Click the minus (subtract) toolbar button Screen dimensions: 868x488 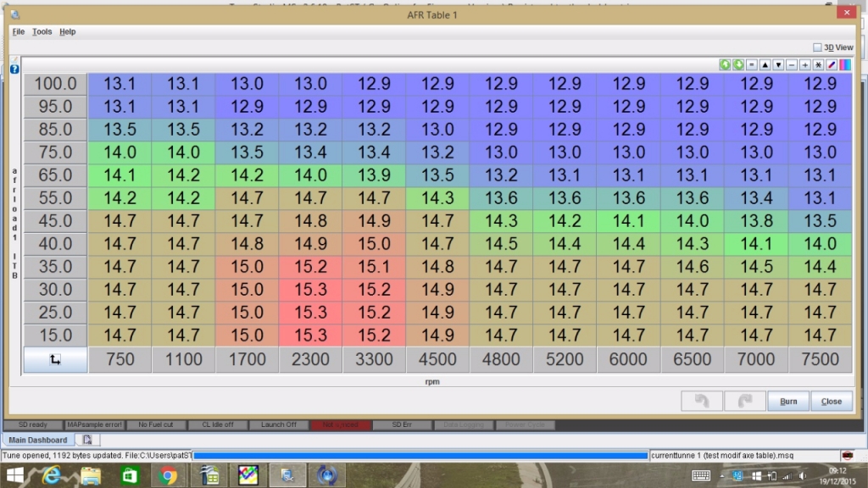click(792, 64)
